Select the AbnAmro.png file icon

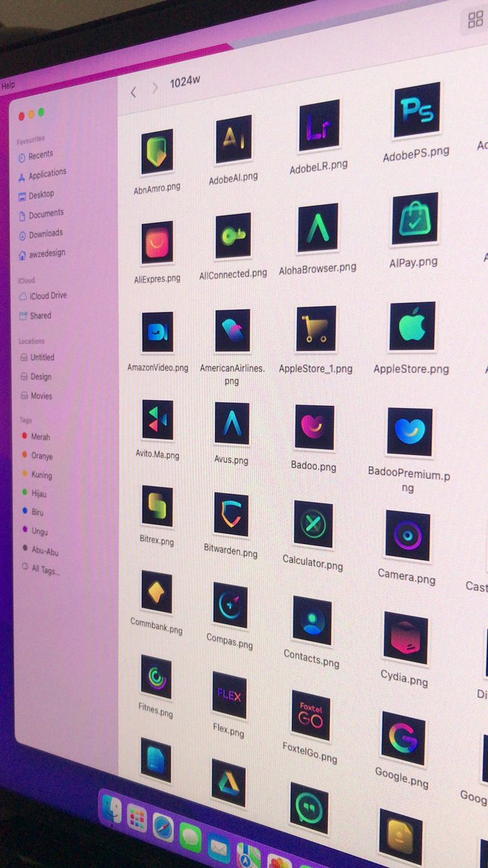tap(157, 152)
